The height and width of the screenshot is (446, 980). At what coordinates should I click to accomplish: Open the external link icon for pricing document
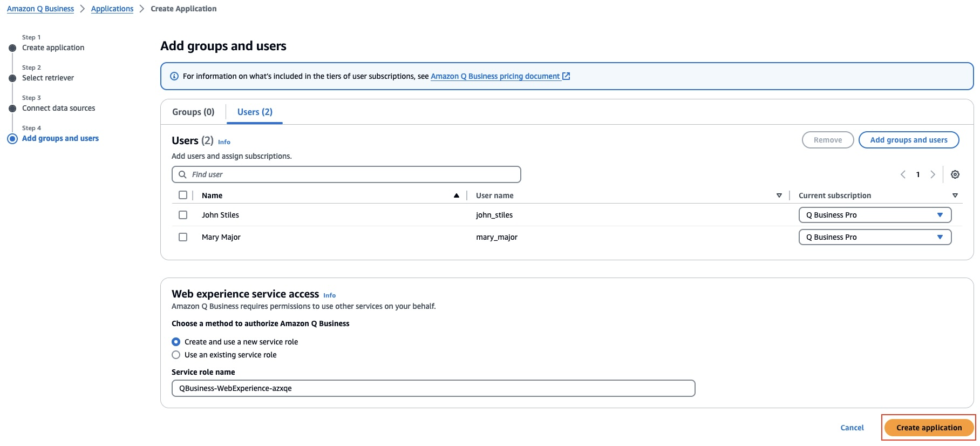point(566,76)
